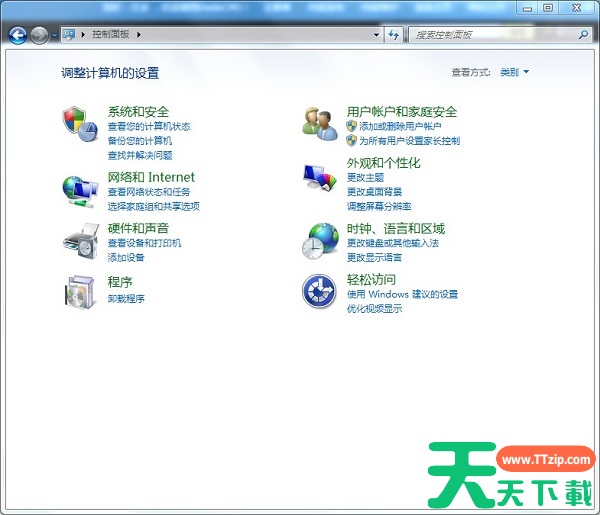Click the search magnifier icon
This screenshot has width=600, height=515.
click(583, 35)
